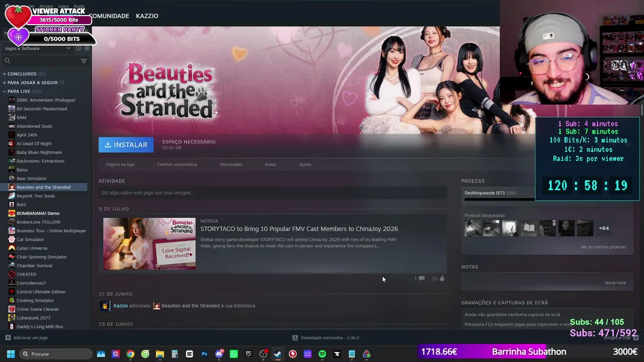Select 8AM in the library list
The image size is (644, 362).
tap(22, 118)
